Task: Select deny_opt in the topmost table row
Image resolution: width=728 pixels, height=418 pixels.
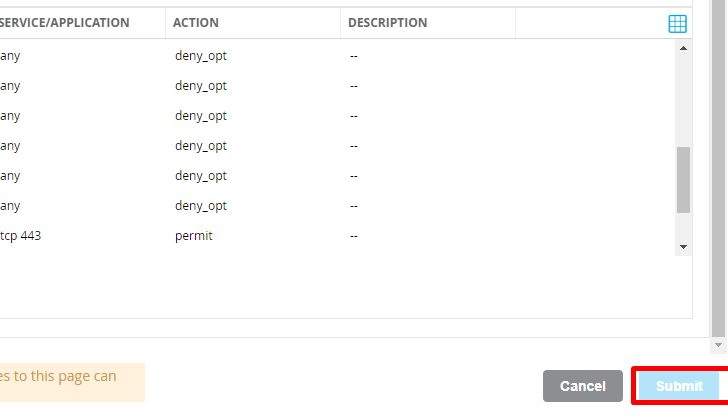Action: pyautogui.click(x=201, y=56)
